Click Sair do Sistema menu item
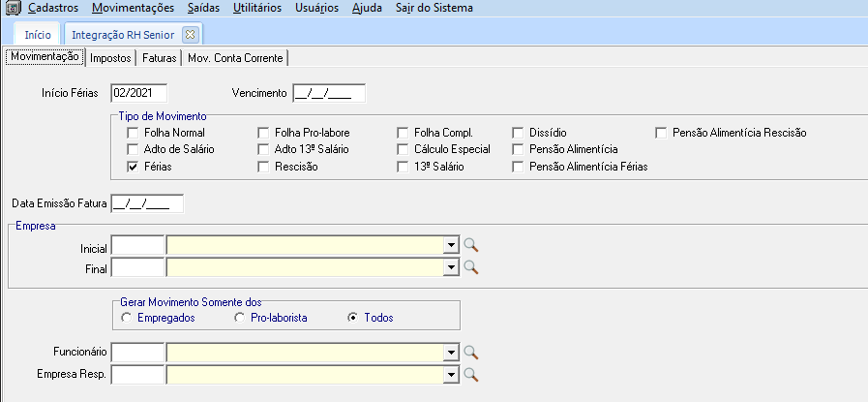 pyautogui.click(x=434, y=8)
